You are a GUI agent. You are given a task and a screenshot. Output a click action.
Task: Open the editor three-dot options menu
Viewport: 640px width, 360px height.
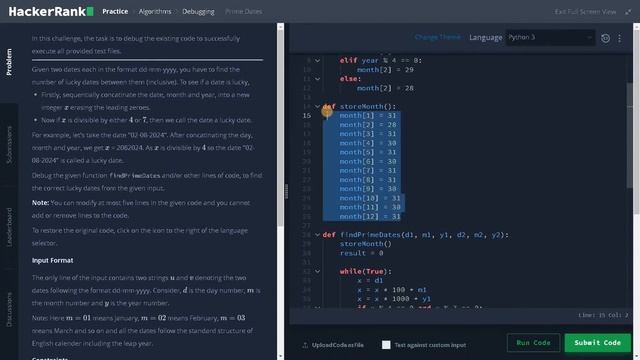tap(619, 38)
